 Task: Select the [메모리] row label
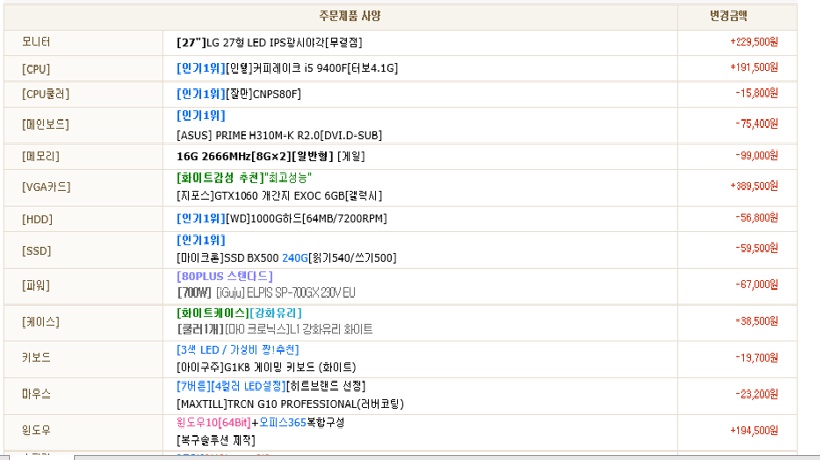point(41,156)
